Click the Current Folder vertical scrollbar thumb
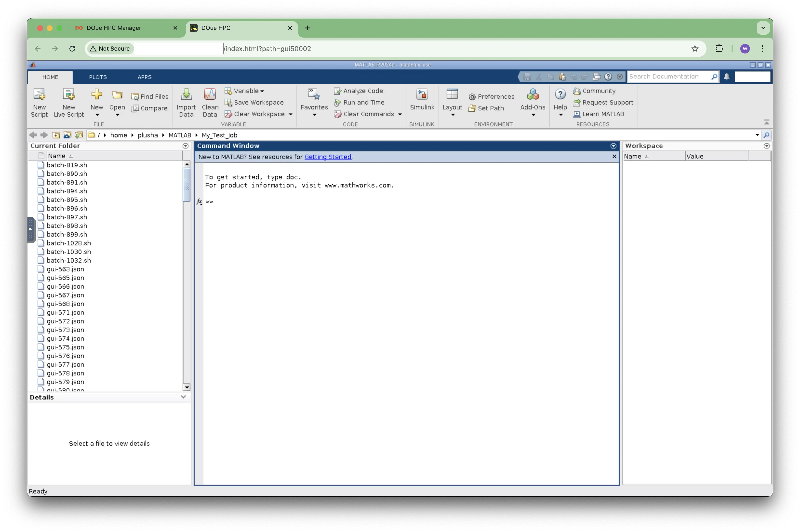This screenshot has height=532, width=800. [x=187, y=184]
